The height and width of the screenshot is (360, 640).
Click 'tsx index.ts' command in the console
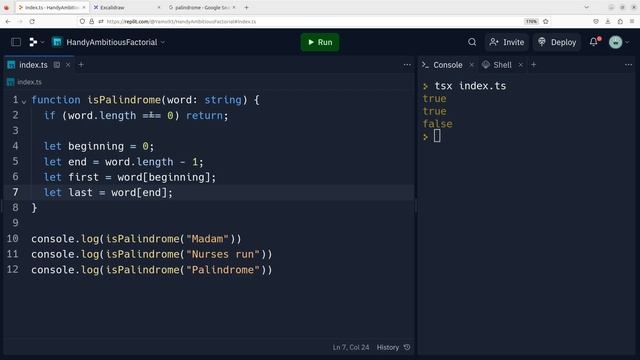coord(470,86)
